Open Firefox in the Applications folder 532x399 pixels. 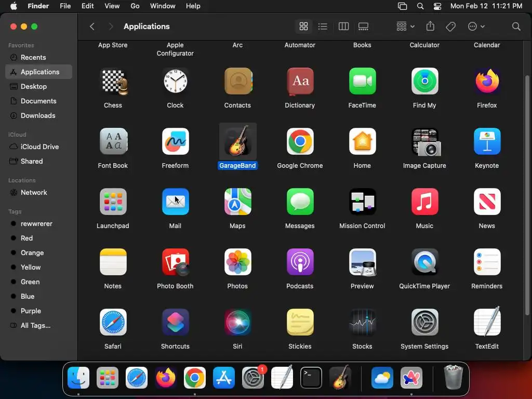487,82
